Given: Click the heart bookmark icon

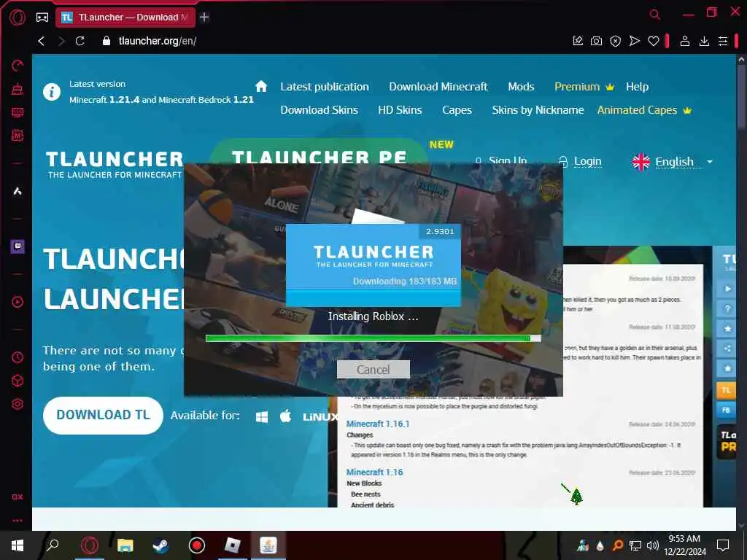Looking at the screenshot, I should (x=653, y=41).
